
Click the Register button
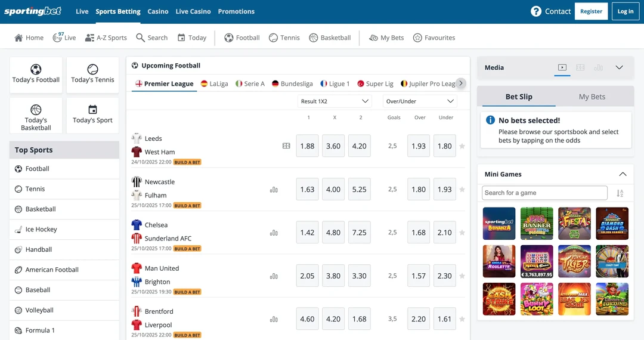(x=591, y=11)
